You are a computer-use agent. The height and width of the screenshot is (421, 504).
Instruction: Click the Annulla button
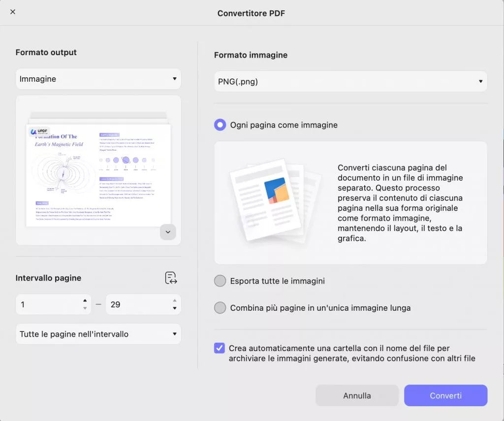357,395
